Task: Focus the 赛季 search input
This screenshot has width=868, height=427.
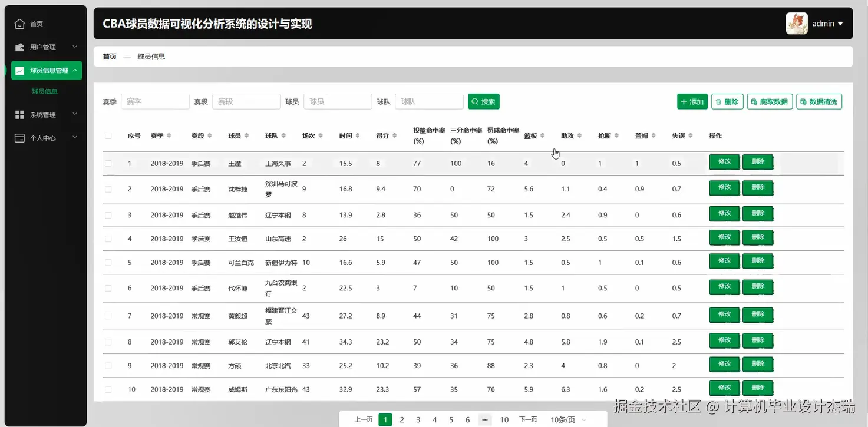Action: [x=155, y=101]
